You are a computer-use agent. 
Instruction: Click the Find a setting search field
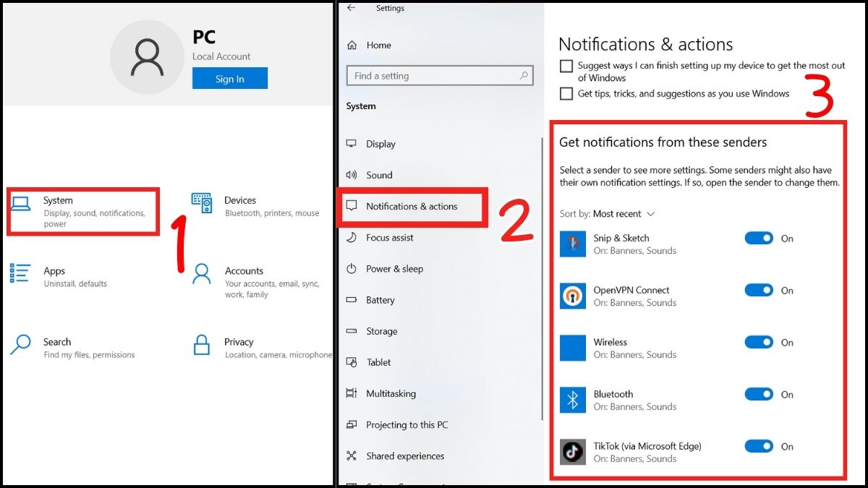(441, 76)
